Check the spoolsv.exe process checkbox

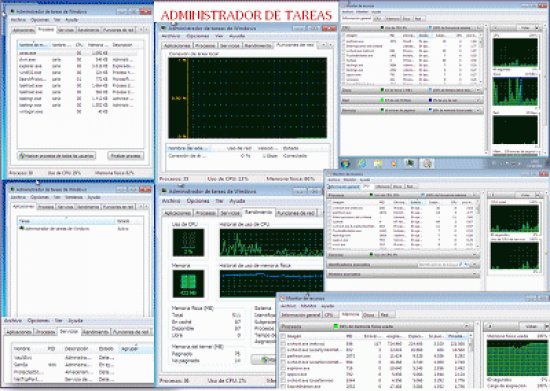[283, 374]
